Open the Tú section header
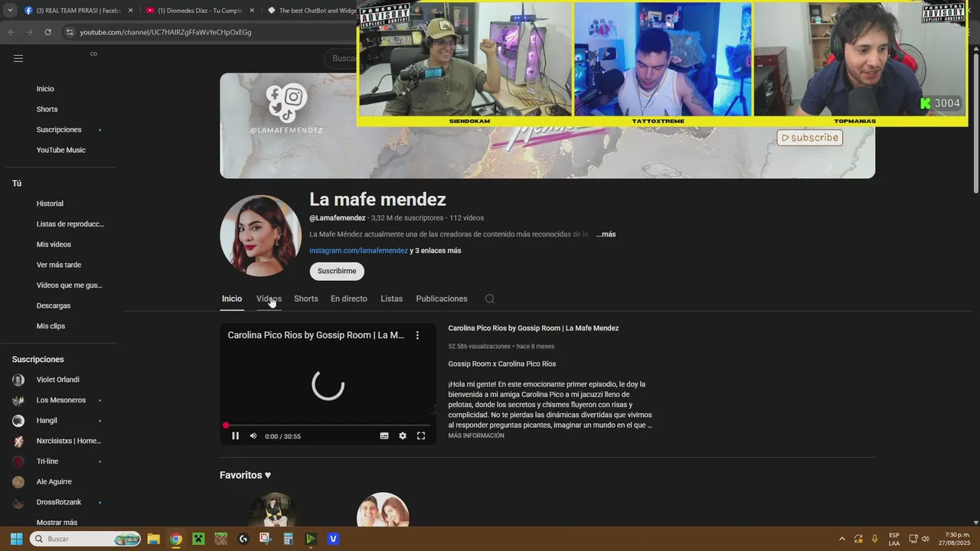980x551 pixels. pyautogui.click(x=17, y=184)
